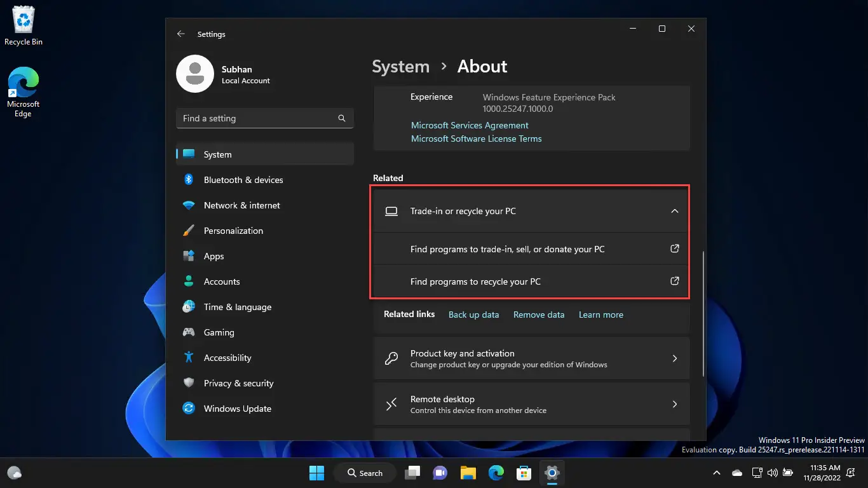Click the user profile avatar picture
Image resolution: width=868 pixels, height=488 pixels.
pos(194,74)
